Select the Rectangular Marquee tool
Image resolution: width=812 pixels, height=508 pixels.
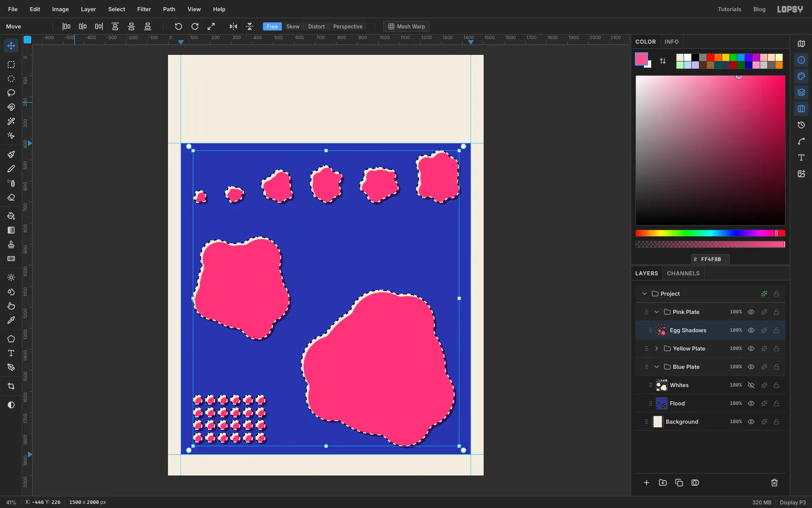coord(11,65)
